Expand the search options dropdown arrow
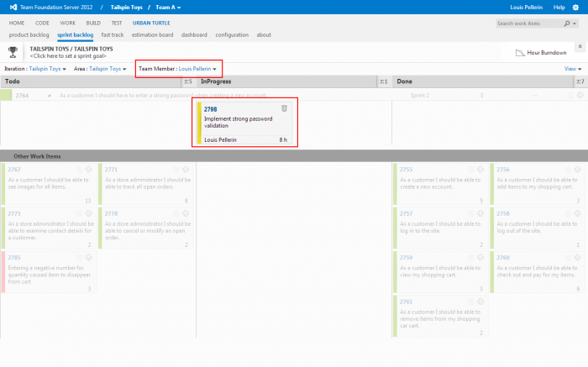588x367 pixels. pos(575,24)
